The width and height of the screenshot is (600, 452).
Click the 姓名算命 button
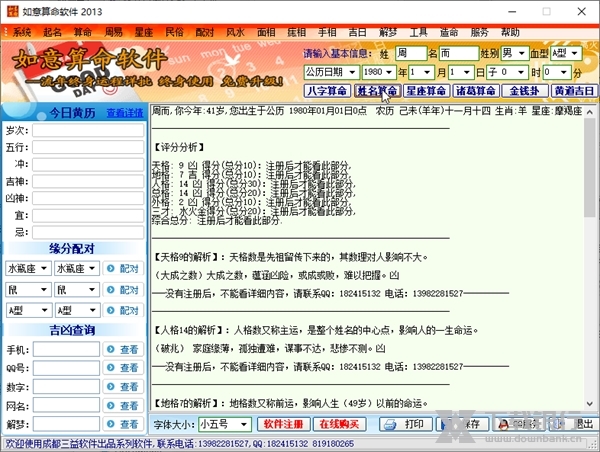(377, 91)
